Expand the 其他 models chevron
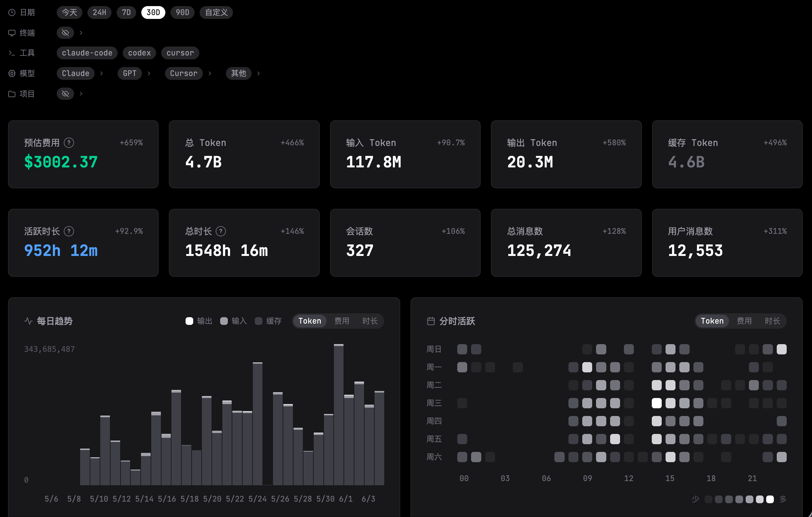This screenshot has width=812, height=517. (x=258, y=73)
